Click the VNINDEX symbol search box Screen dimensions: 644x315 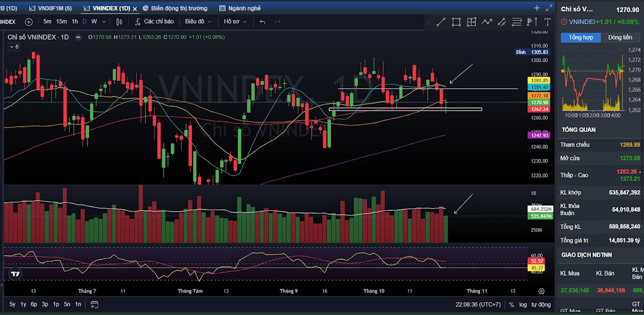pyautogui.click(x=9, y=21)
